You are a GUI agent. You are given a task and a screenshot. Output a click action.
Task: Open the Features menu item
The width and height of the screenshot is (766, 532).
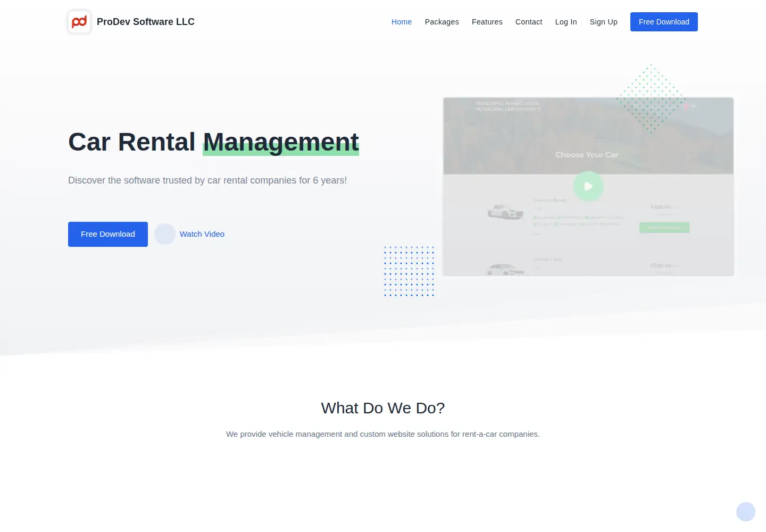[x=487, y=22]
